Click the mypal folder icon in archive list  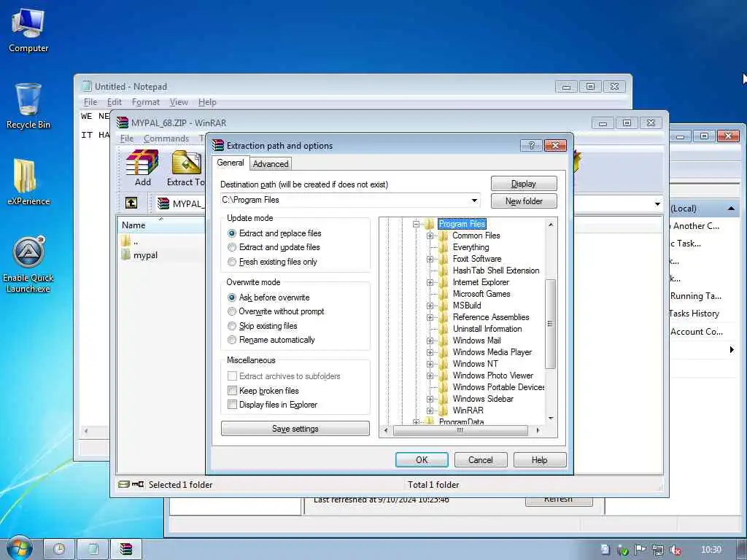point(125,254)
